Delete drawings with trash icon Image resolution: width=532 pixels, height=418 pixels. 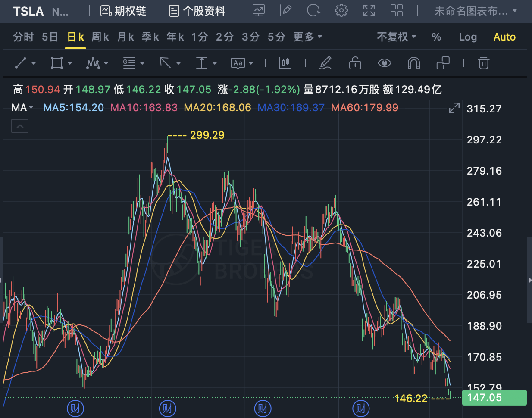pyautogui.click(x=484, y=63)
